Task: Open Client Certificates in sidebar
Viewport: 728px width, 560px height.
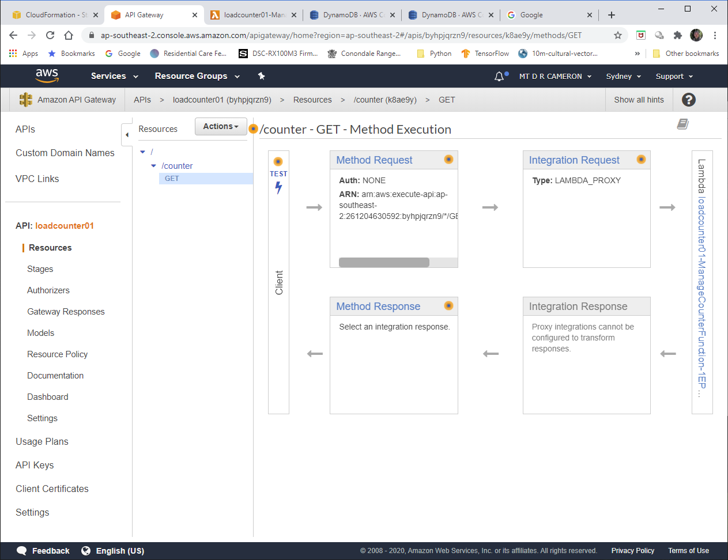Action: [x=52, y=489]
